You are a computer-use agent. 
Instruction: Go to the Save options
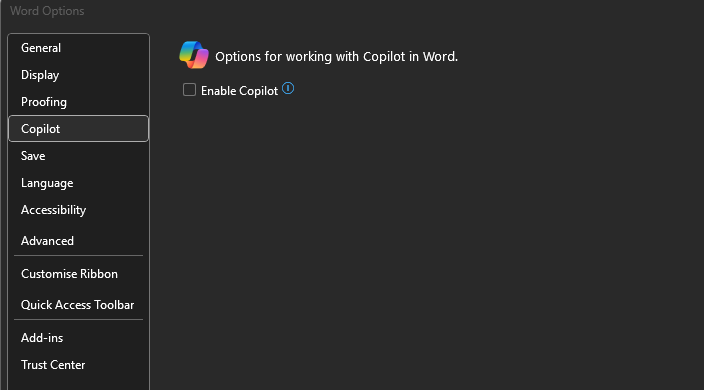[x=79, y=156]
